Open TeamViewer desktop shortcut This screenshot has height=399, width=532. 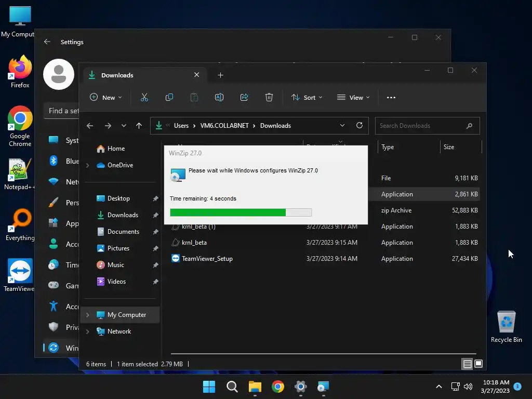pos(19,275)
